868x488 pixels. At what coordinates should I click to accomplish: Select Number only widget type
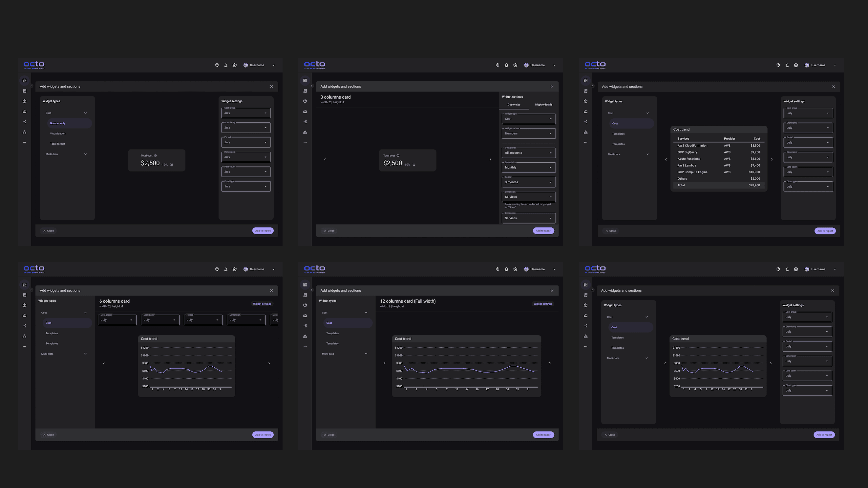pyautogui.click(x=58, y=123)
